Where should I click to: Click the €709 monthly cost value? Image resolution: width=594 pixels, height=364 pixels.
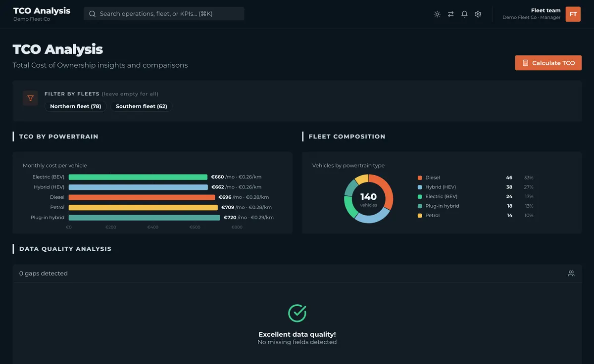click(x=228, y=207)
